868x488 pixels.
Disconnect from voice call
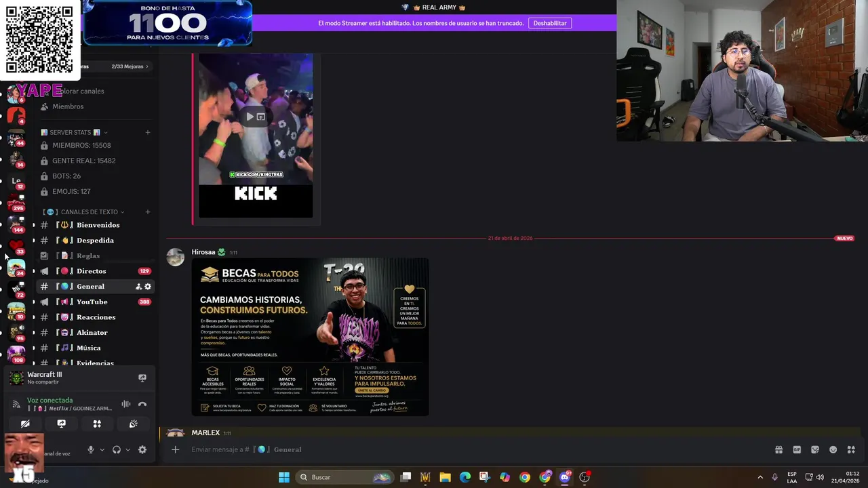[142, 404]
